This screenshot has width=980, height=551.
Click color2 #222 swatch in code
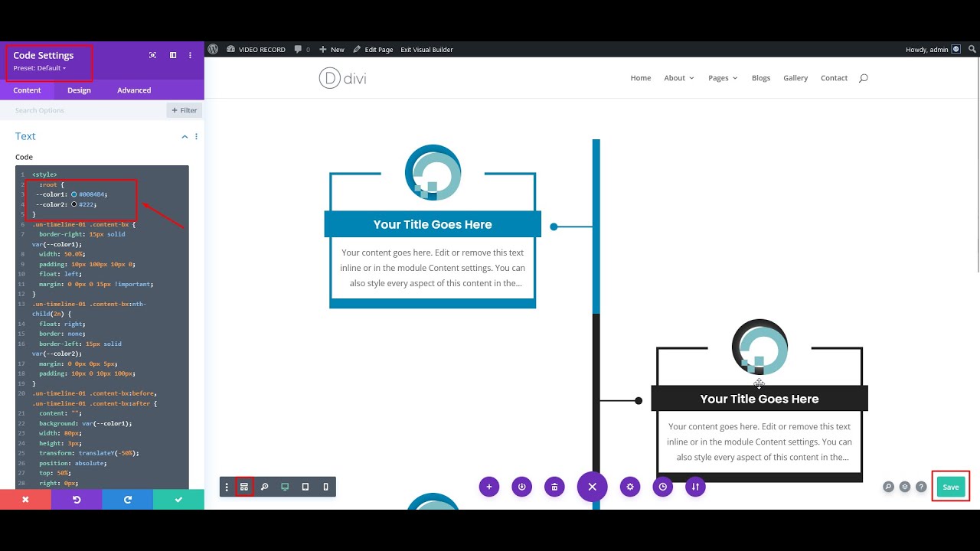74,204
